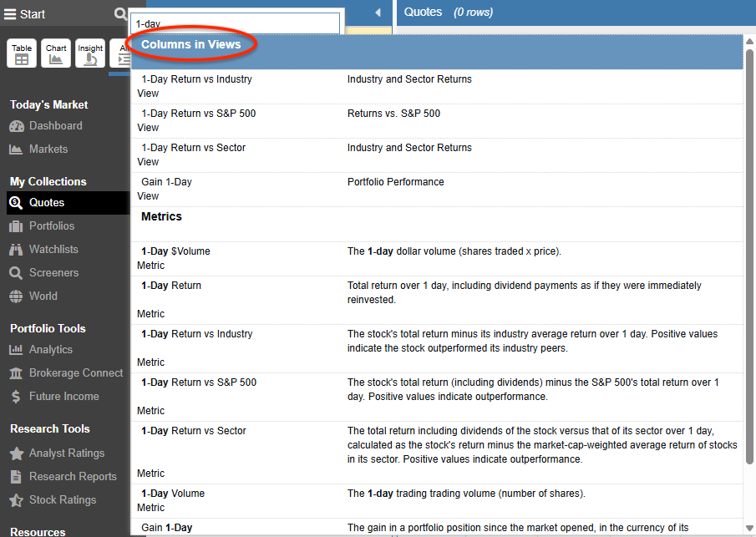Click the Research Reports document icon

[x=16, y=477]
